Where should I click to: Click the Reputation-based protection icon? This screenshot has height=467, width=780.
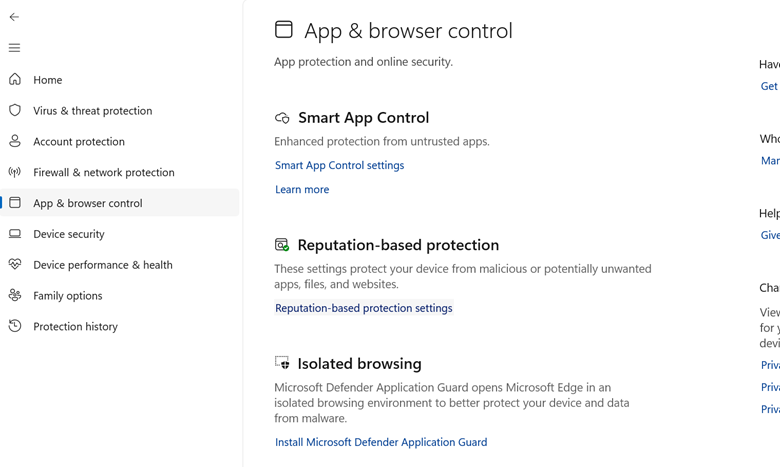tap(282, 245)
